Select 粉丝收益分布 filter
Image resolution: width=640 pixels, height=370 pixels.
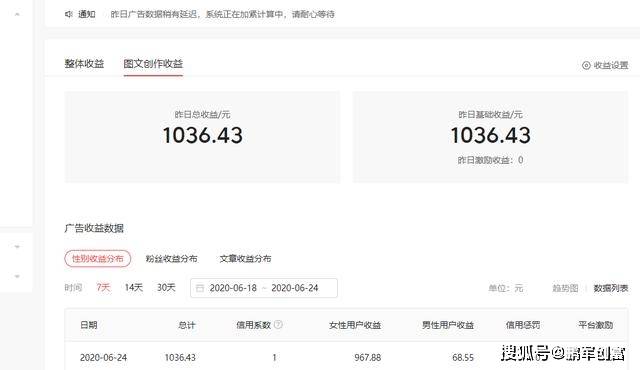pyautogui.click(x=171, y=259)
